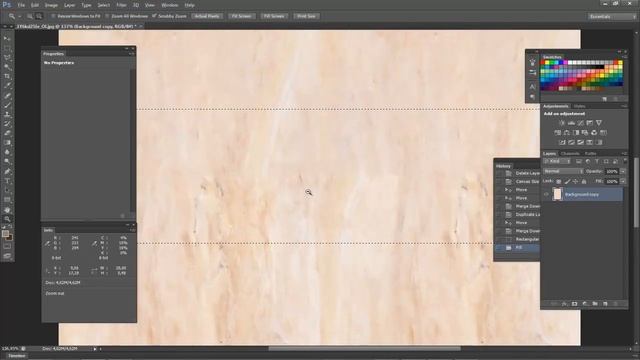Switch to the Paths tab
This screenshot has height=360, width=640.
(x=590, y=153)
